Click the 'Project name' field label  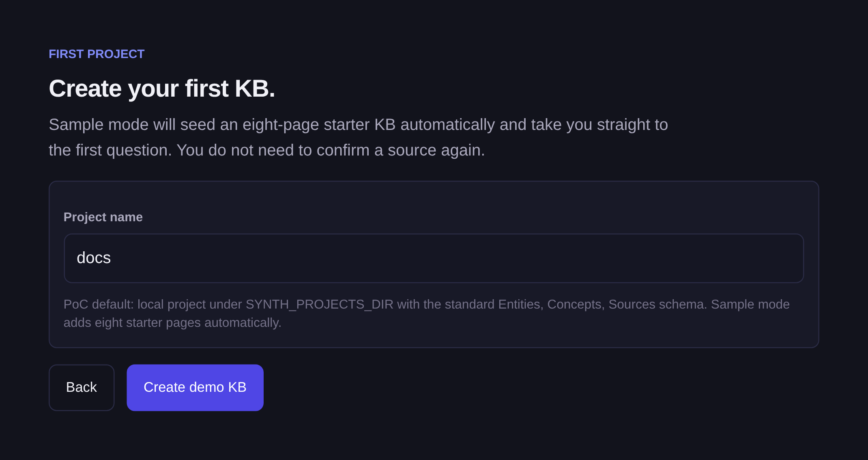(x=103, y=217)
